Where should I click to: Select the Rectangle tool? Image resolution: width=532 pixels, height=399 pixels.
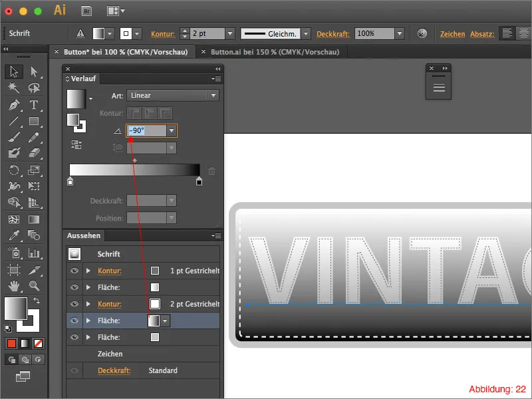point(34,121)
